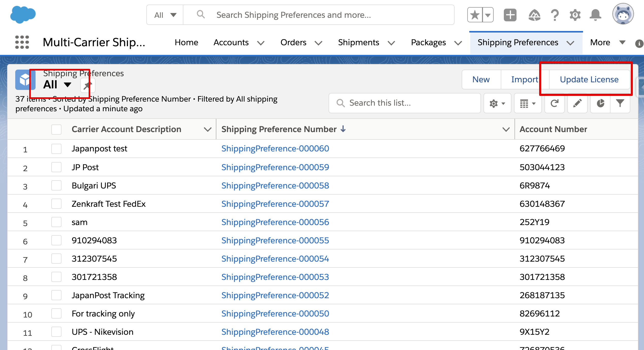
Task: Open the user profile avatar
Action: (x=623, y=14)
